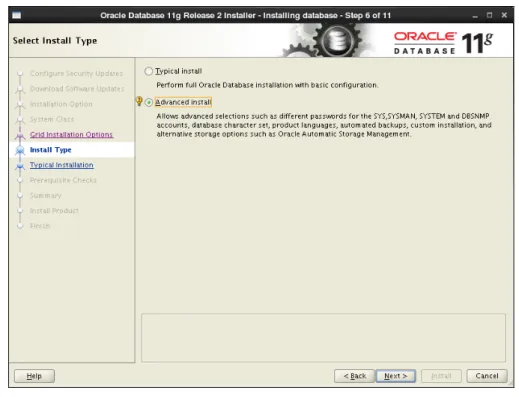This screenshot has height=397, width=519.
Task: Click the empty message pane at bottom
Action: pos(323,338)
